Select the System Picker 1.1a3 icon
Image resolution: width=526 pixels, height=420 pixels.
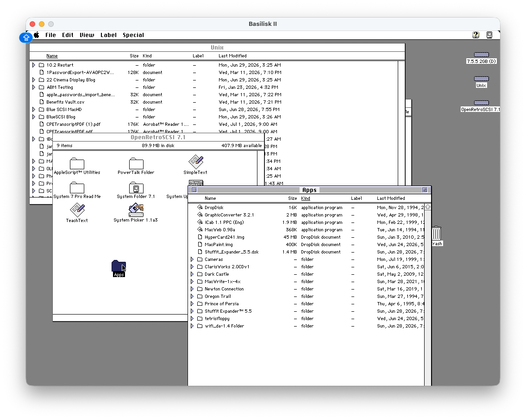pos(136,210)
